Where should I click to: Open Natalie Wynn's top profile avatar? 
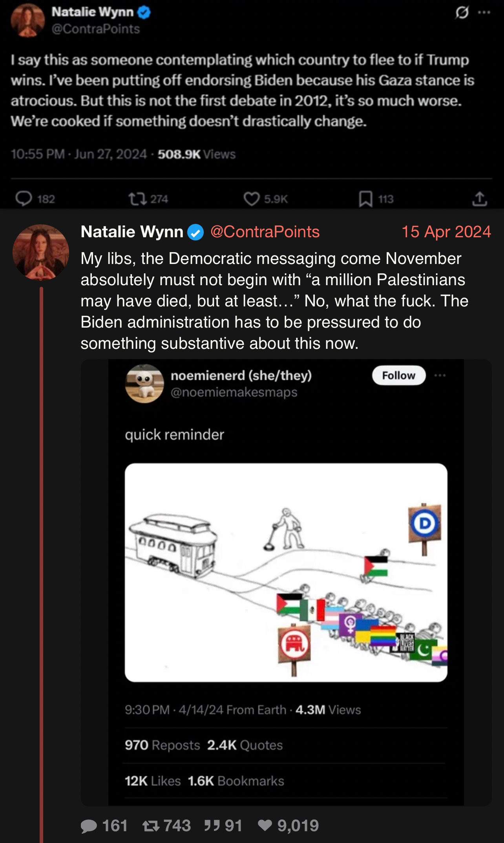pos(28,20)
